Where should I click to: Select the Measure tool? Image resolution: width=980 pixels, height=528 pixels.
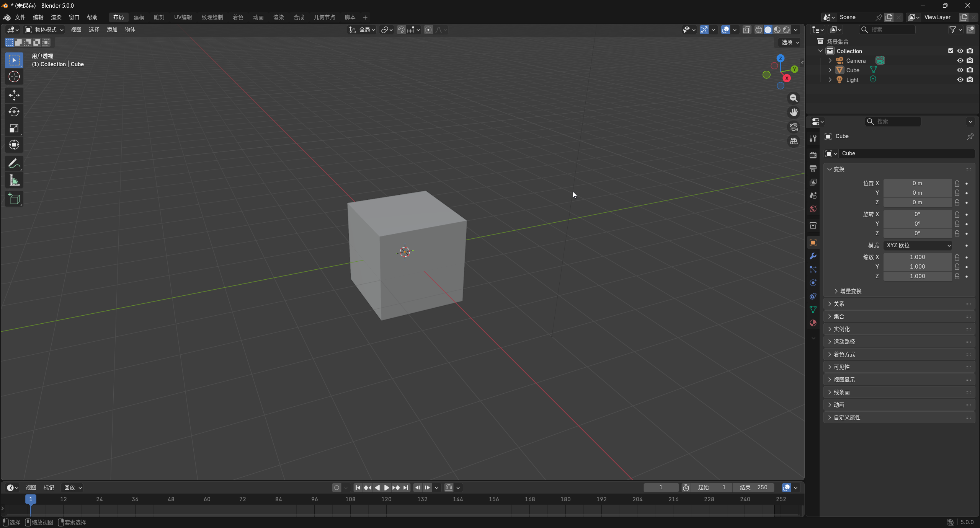[14, 181]
